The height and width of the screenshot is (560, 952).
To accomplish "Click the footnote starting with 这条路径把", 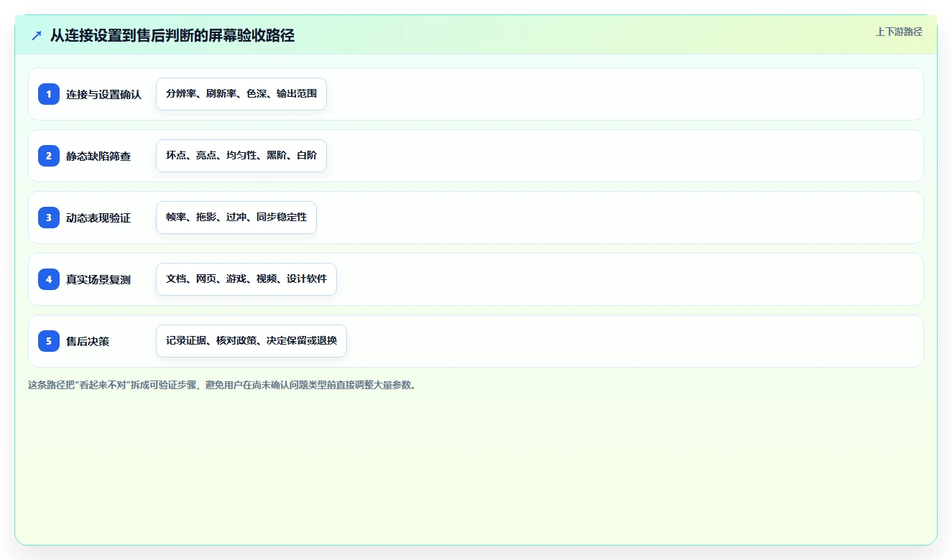I will tap(222, 385).
